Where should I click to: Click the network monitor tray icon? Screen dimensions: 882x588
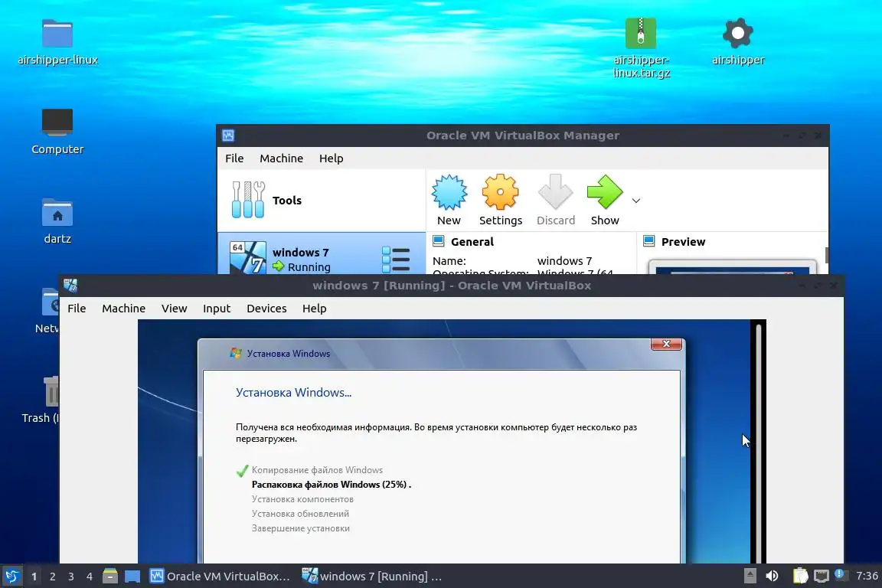(x=822, y=576)
